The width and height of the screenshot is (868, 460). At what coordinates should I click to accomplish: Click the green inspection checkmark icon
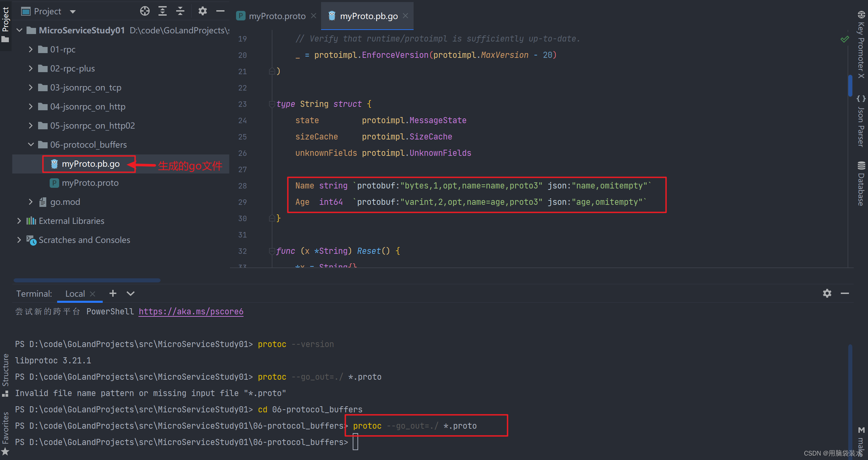click(844, 39)
